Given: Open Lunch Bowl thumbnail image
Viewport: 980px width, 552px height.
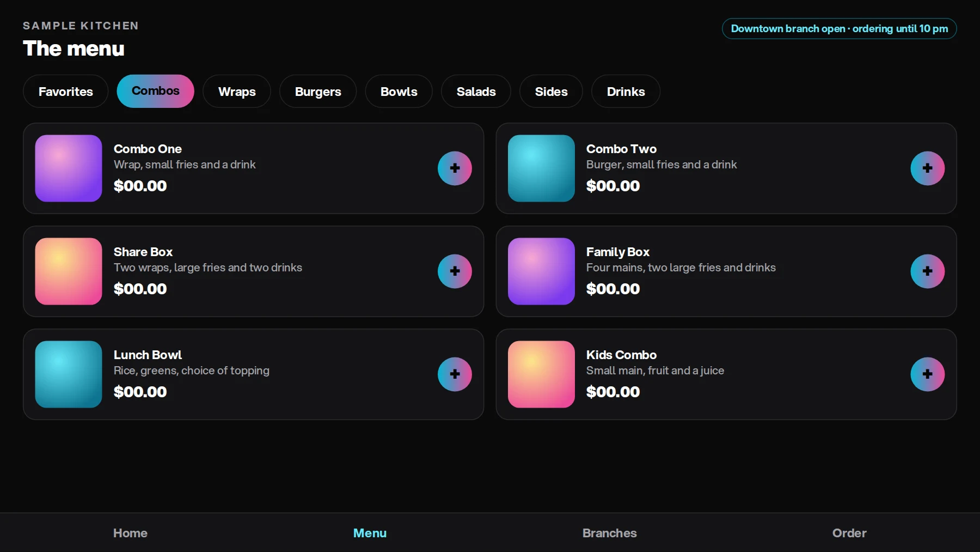Looking at the screenshot, I should click(x=69, y=374).
